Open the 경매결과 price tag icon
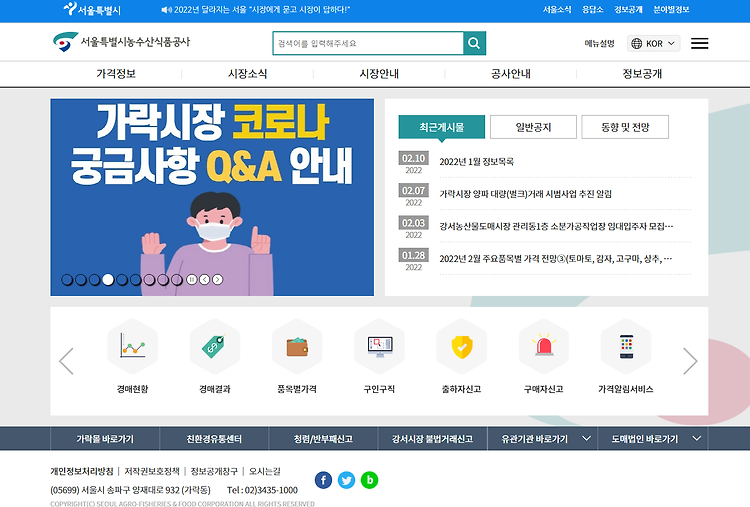 coord(215,346)
